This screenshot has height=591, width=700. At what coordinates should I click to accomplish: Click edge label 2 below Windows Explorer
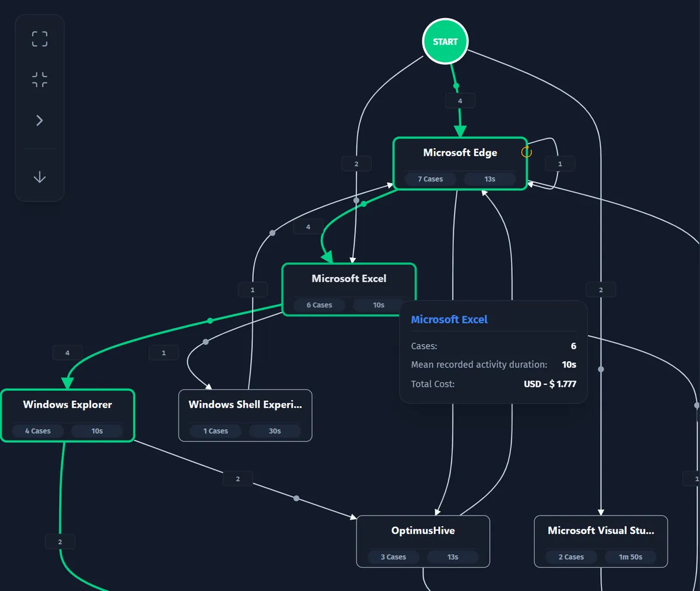pyautogui.click(x=60, y=542)
